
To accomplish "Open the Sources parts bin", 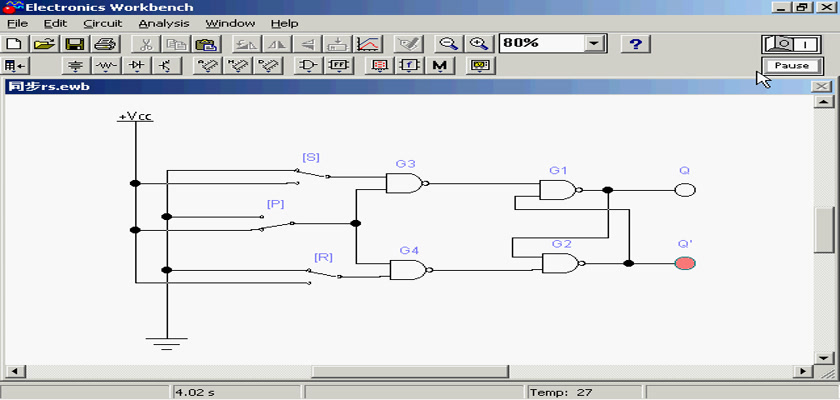I will pyautogui.click(x=77, y=66).
